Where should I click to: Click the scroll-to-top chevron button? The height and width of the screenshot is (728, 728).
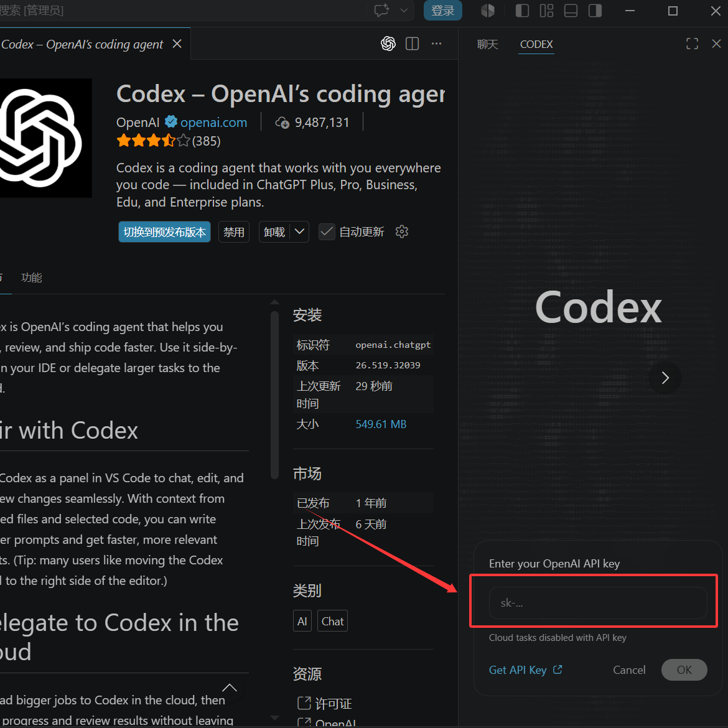tap(230, 688)
